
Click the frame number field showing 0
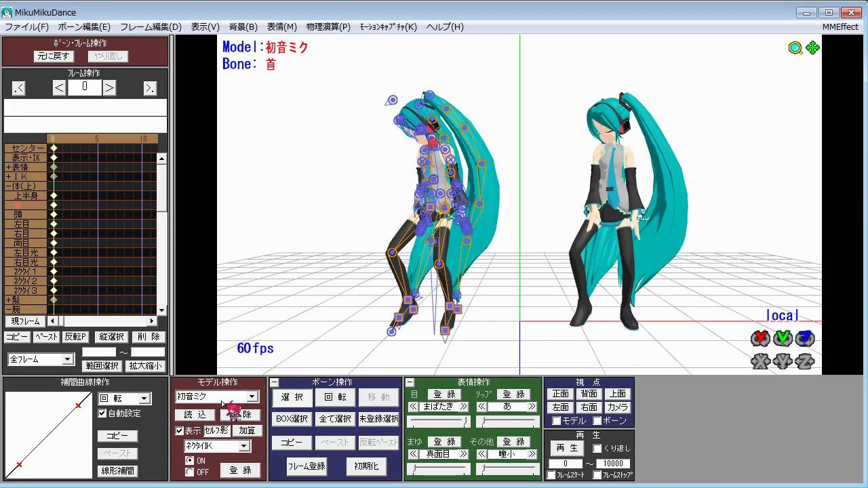[84, 87]
